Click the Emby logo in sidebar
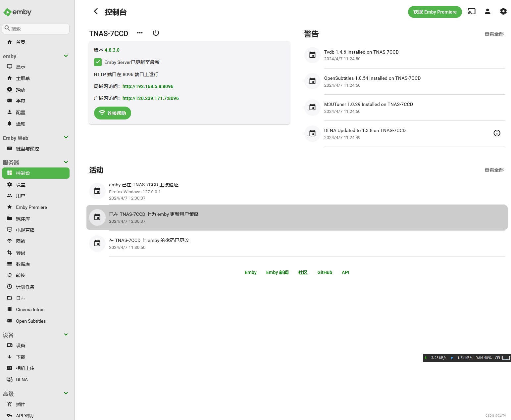 tap(17, 12)
